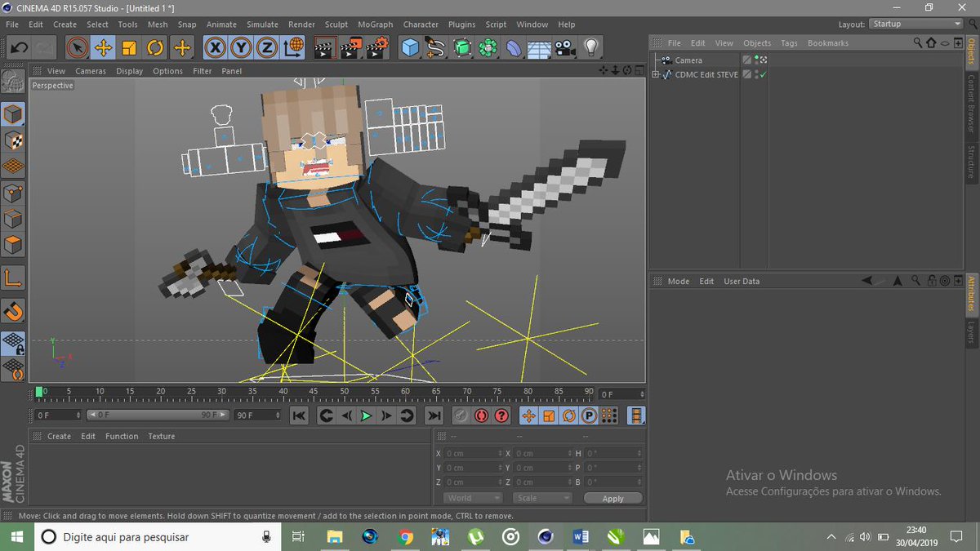980x551 pixels.
Task: Click the Word icon in taskbar
Action: pyautogui.click(x=581, y=537)
